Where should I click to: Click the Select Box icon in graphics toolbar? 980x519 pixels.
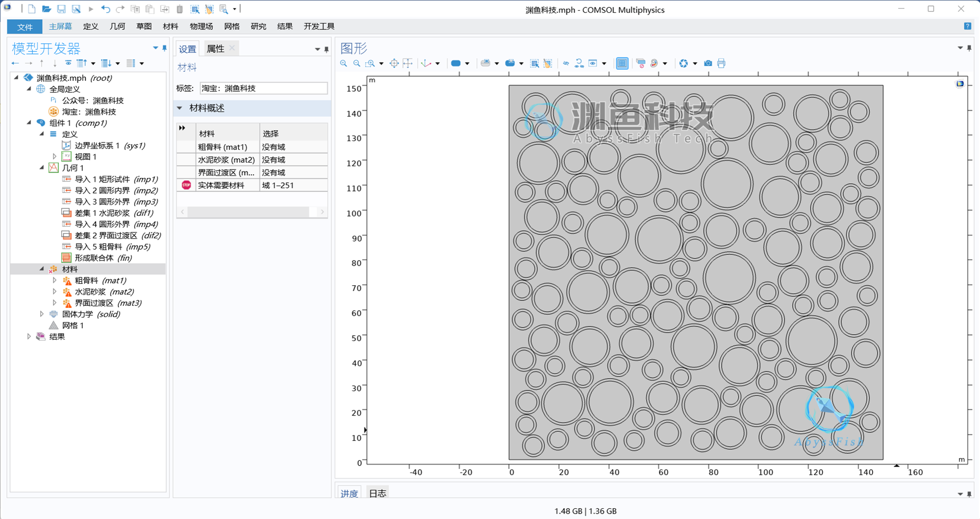tap(535, 63)
